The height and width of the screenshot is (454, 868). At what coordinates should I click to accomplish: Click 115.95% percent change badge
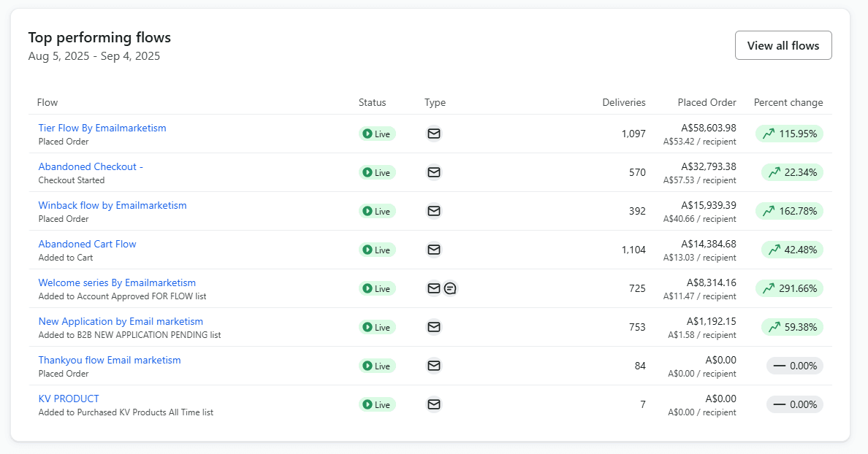(x=789, y=134)
